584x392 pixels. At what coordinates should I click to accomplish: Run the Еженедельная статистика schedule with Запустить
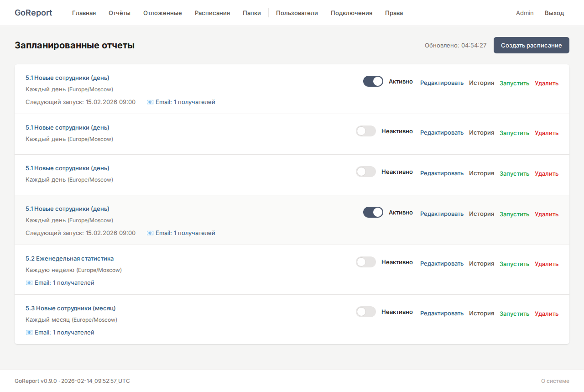pos(514,264)
